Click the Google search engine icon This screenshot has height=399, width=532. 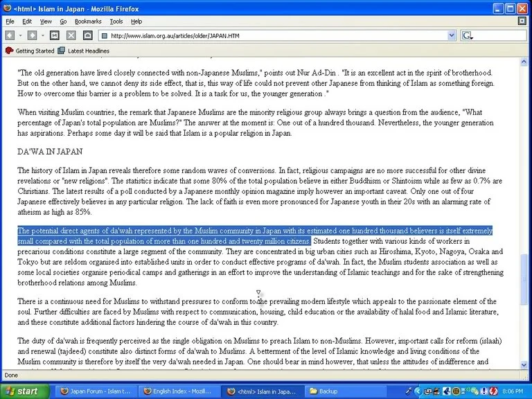tap(468, 35)
